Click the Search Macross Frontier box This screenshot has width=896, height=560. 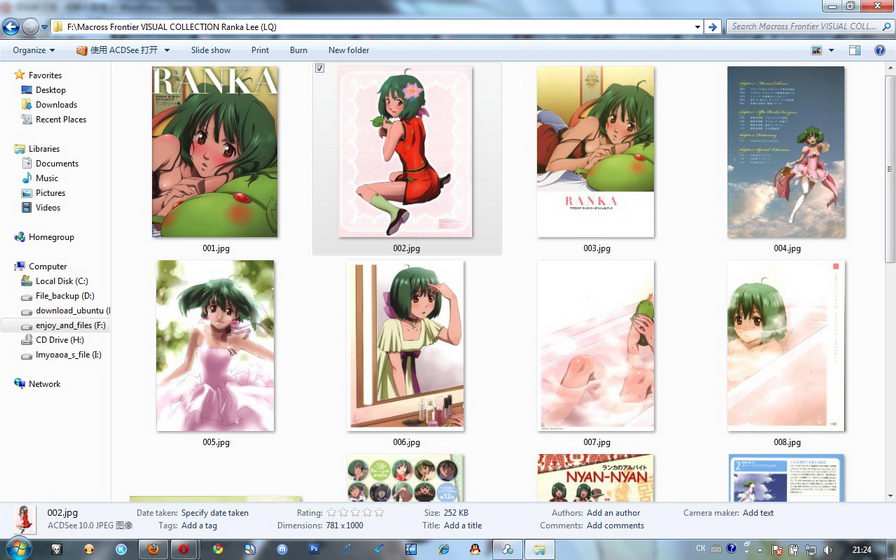(803, 26)
